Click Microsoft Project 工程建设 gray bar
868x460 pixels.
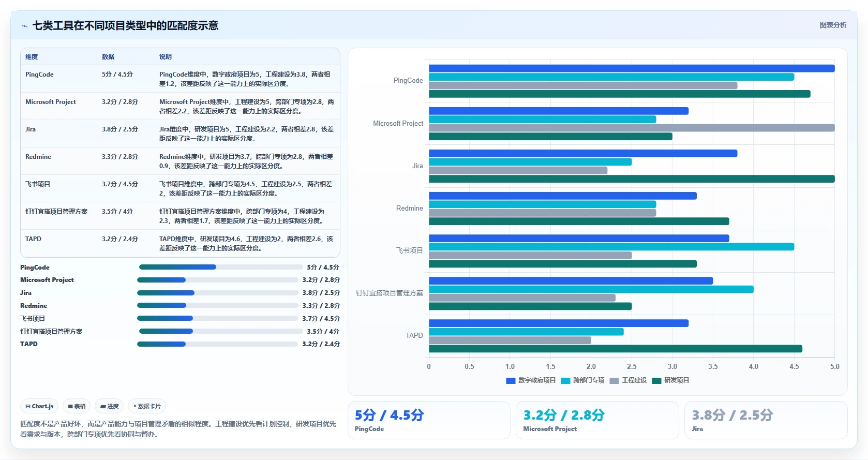[632, 128]
